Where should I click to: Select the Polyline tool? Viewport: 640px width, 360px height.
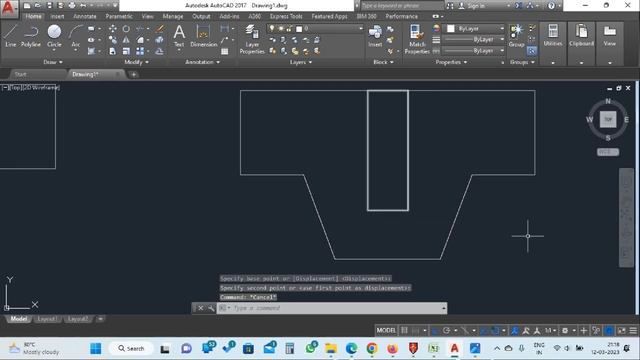point(31,36)
